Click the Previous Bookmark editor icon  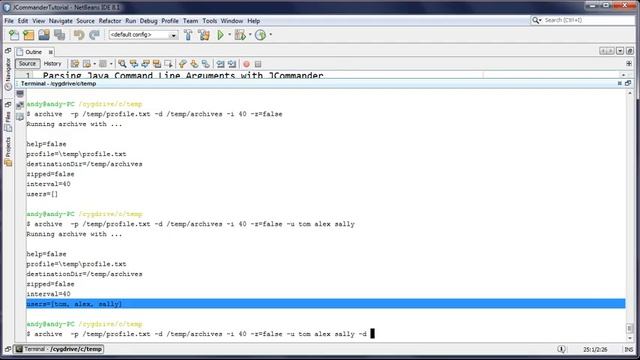point(182,64)
